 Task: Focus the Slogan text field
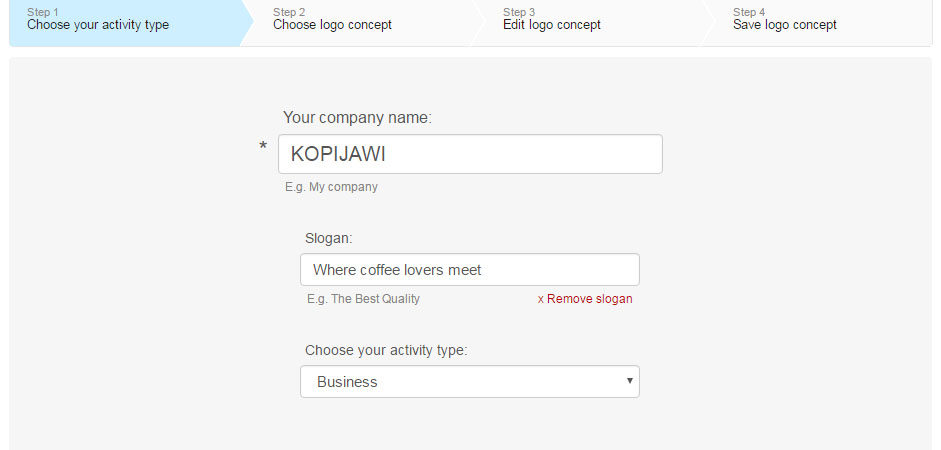tap(469, 269)
